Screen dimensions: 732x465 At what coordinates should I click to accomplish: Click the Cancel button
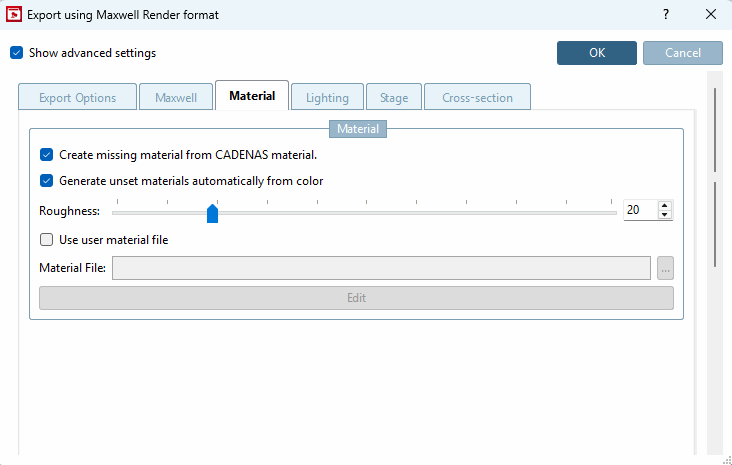[683, 53]
